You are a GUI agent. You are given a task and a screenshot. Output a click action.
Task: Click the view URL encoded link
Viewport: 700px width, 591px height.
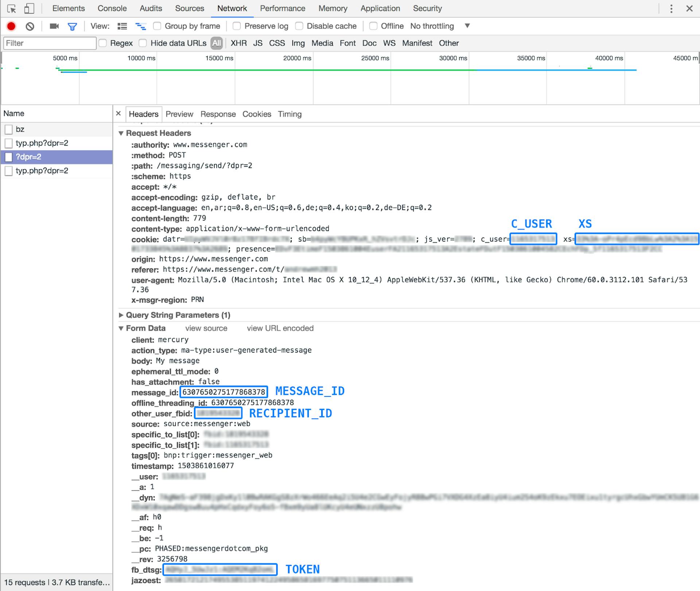pyautogui.click(x=280, y=328)
